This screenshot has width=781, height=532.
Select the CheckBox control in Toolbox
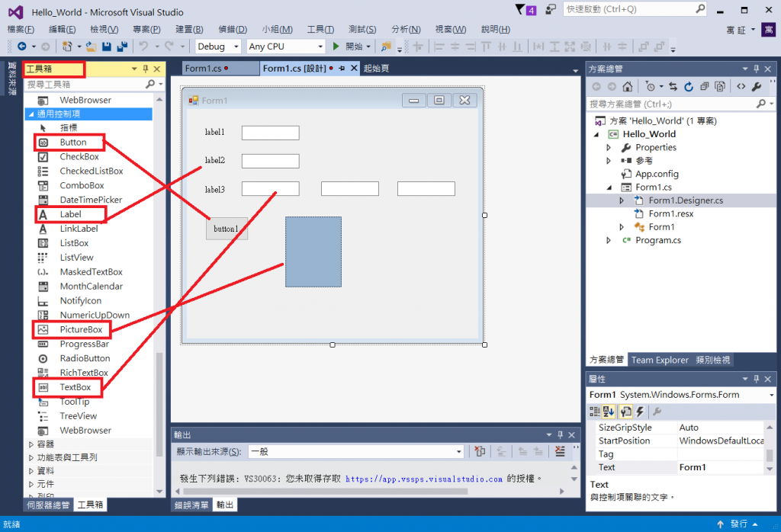coord(79,157)
